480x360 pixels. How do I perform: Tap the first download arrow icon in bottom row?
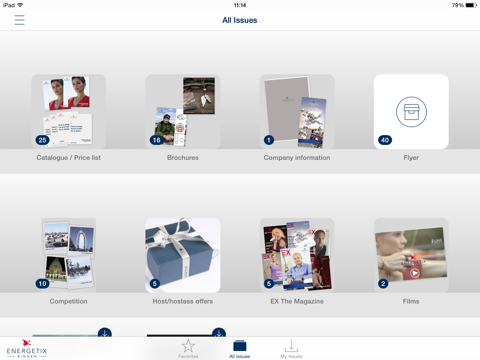click(105, 333)
